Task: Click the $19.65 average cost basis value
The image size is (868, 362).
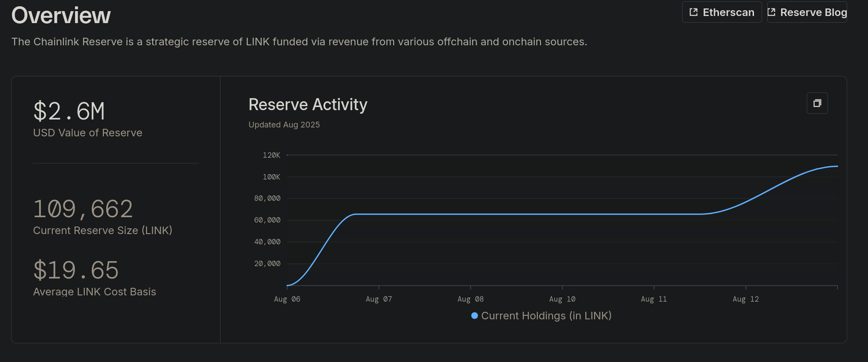Action: tap(76, 270)
